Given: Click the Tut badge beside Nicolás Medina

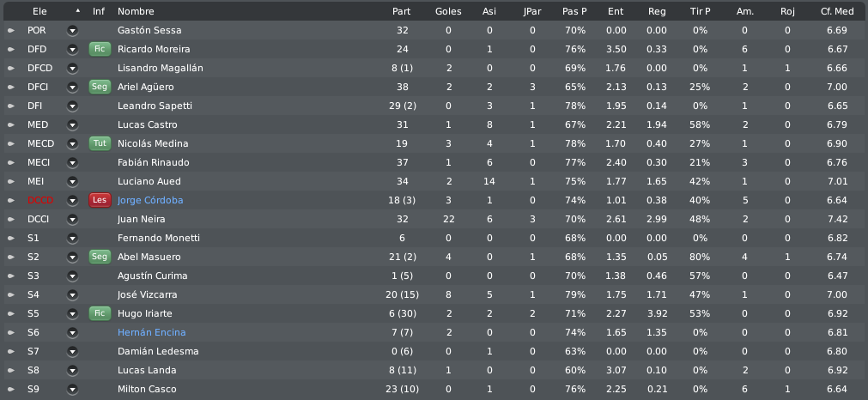Looking at the screenshot, I should [100, 143].
